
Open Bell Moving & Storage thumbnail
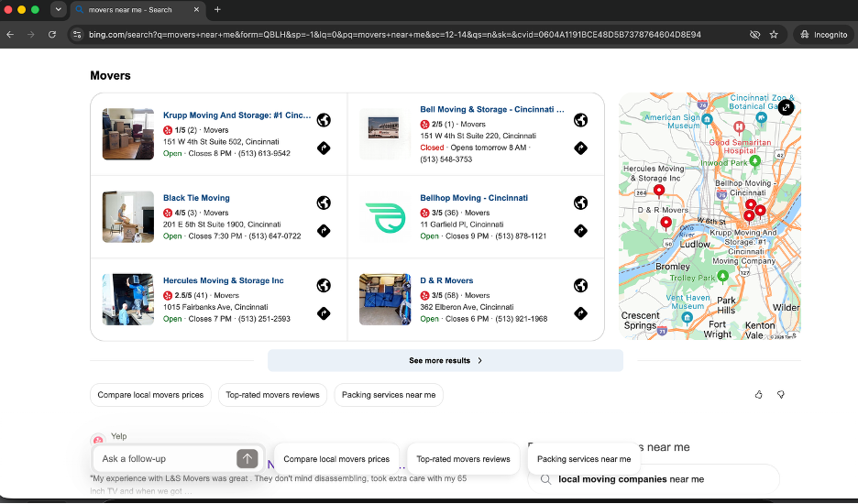385,134
